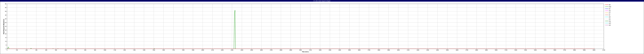Click the 'Read Requests Merged/sec' axis label
The image size is (644, 54).
[4, 26]
